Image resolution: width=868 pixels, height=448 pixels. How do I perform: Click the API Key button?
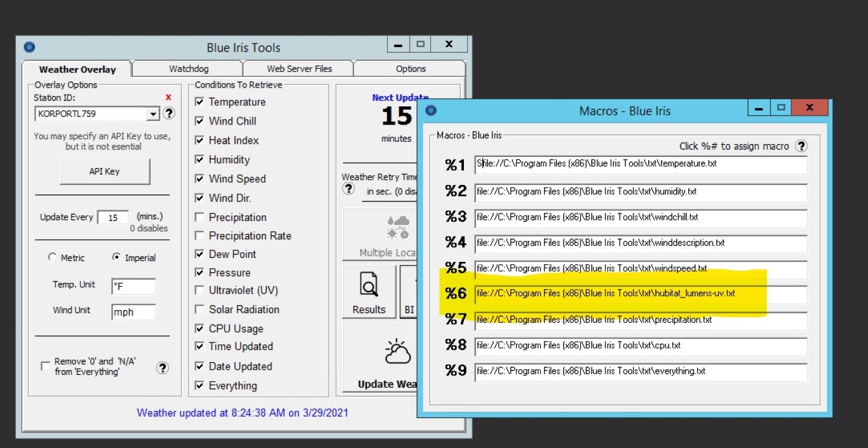pyautogui.click(x=105, y=172)
